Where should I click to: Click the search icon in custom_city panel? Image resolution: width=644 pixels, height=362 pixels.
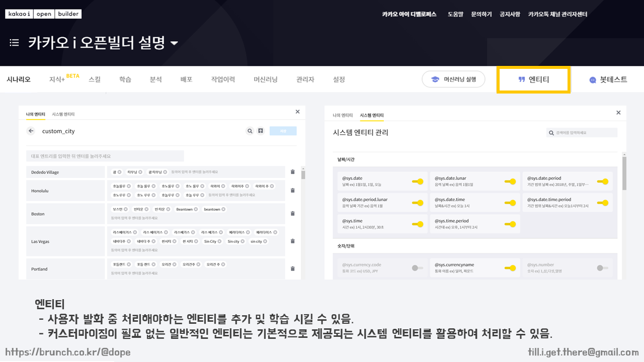click(250, 131)
